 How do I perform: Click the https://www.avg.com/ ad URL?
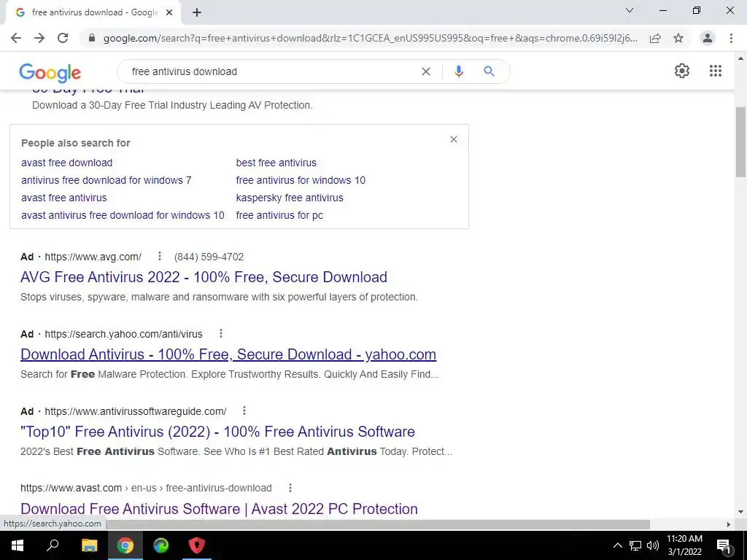point(93,257)
